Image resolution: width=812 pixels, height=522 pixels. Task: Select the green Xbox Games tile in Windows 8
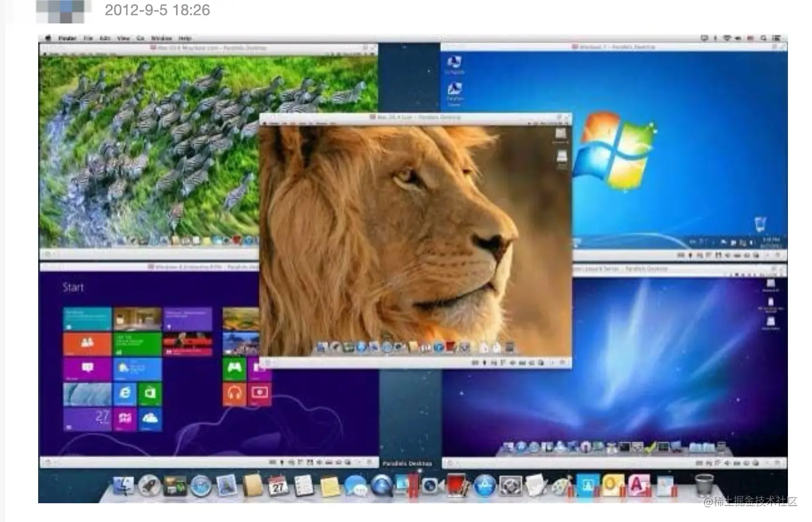234,368
